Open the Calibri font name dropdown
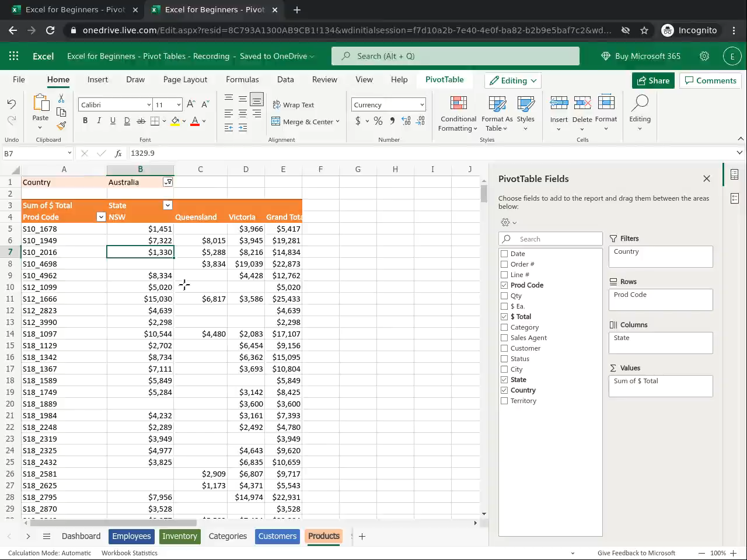Viewport: 747px width, 560px height. click(x=149, y=105)
